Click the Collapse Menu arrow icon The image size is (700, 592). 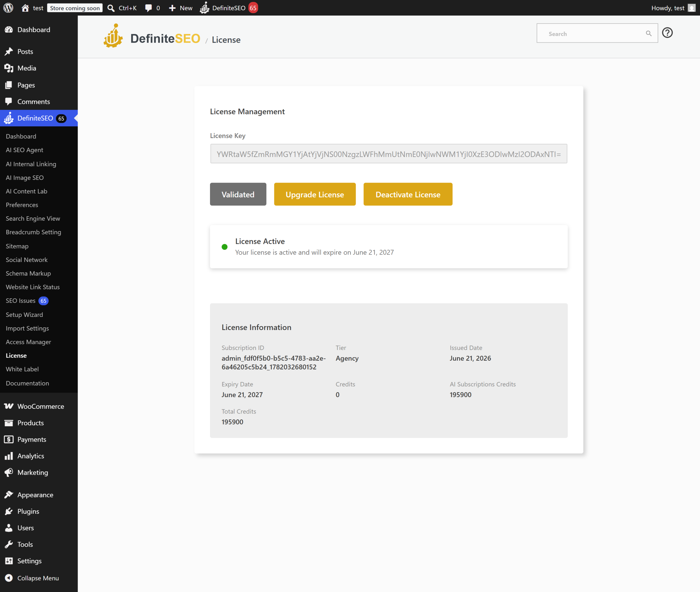9,578
